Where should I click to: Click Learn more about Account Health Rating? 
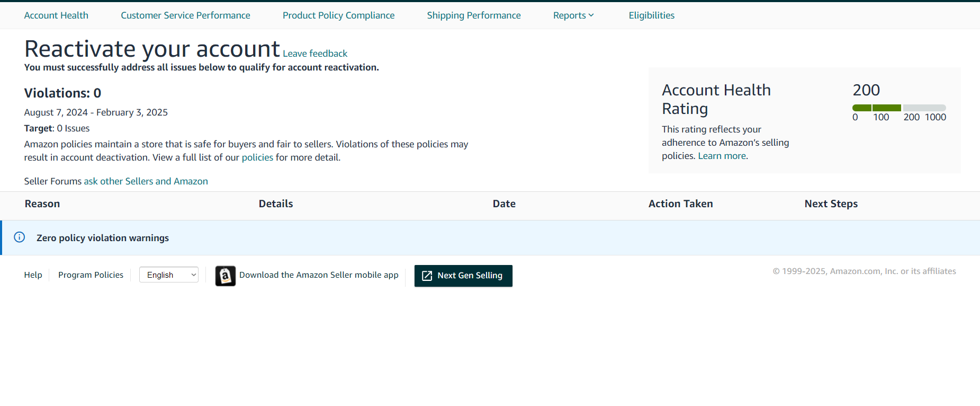[722, 156]
